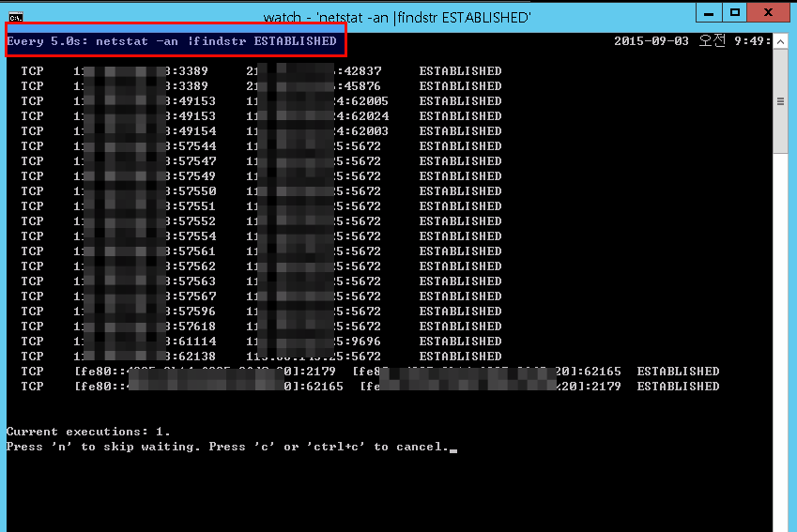
Task: Click the scrollbar up arrow
Action: tap(780, 41)
